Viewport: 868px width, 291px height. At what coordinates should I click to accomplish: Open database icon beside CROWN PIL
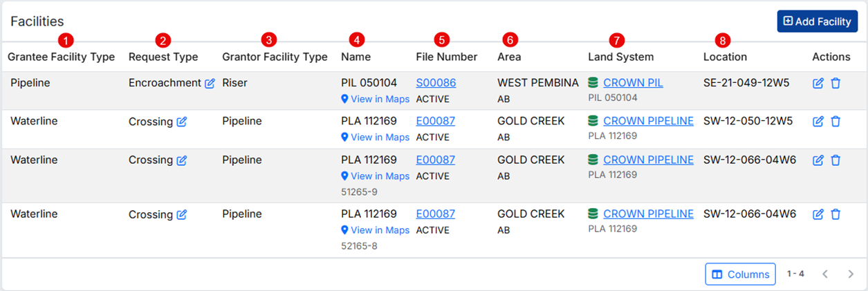[593, 83]
